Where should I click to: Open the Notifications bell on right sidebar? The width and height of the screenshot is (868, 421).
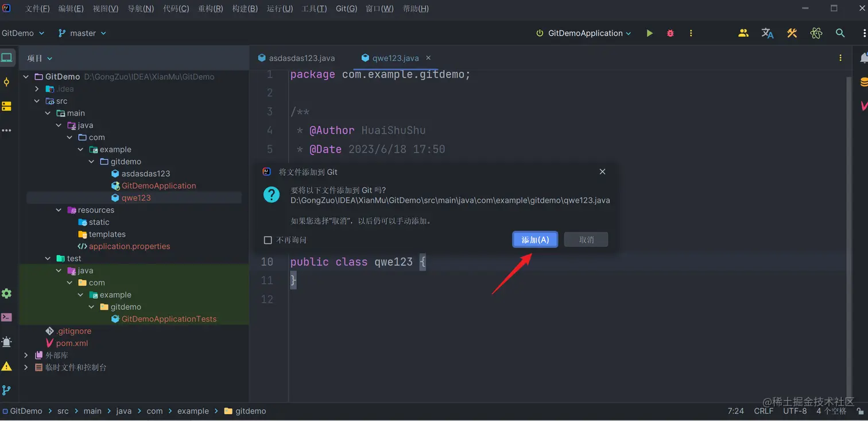[864, 57]
